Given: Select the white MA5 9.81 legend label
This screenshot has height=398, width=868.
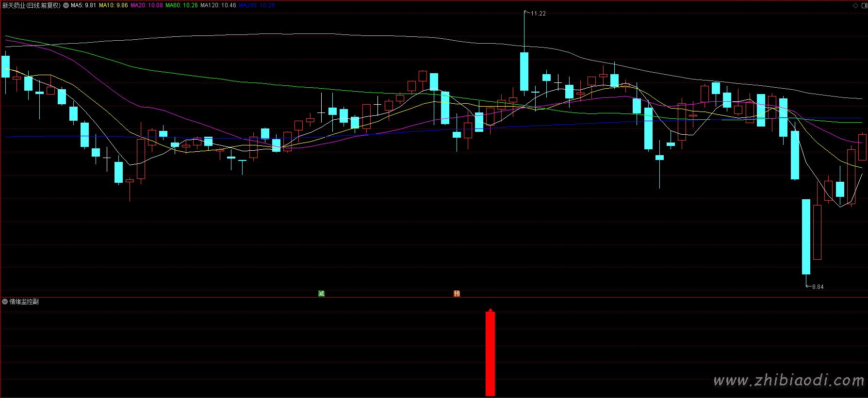Looking at the screenshot, I should [83, 5].
